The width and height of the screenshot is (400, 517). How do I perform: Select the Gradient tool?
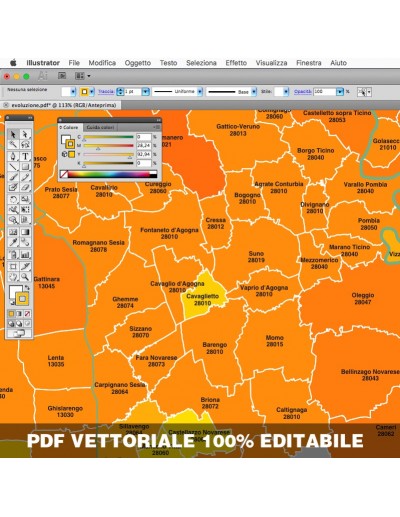(25, 232)
